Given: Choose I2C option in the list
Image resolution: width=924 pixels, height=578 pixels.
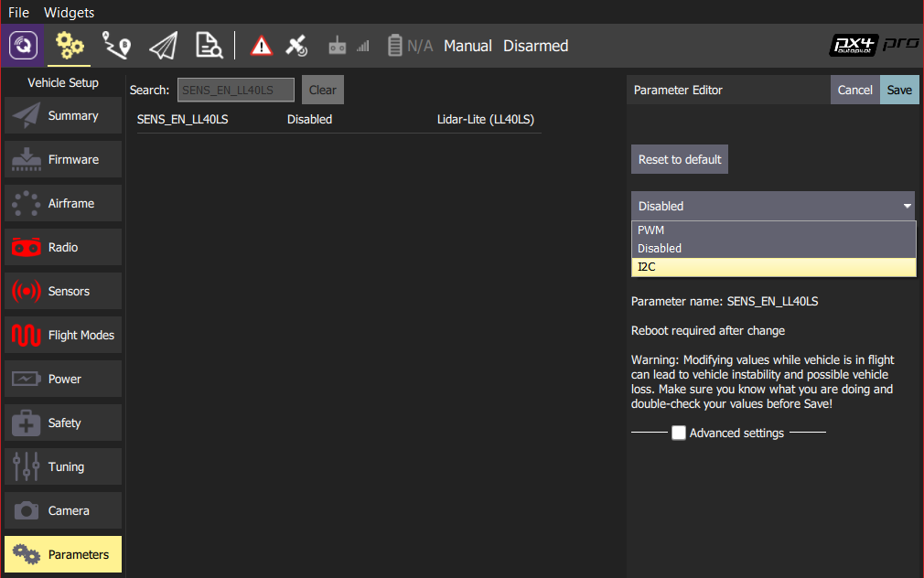Looking at the screenshot, I should click(772, 267).
